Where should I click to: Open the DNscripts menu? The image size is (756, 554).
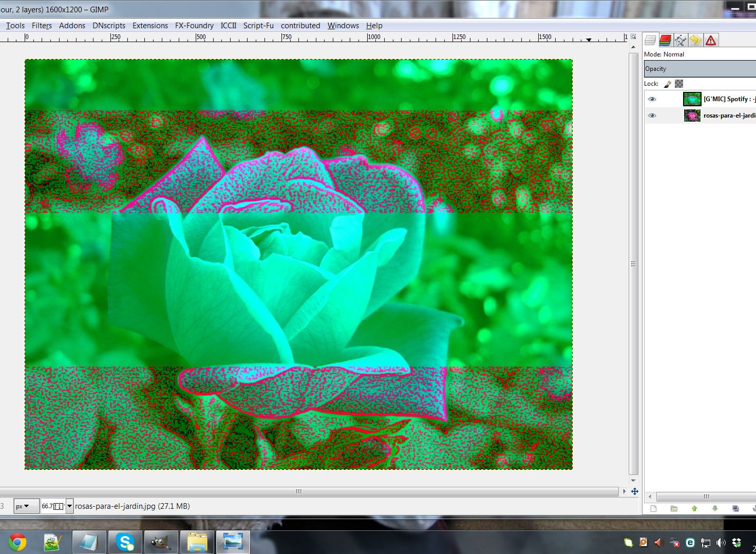(x=109, y=26)
